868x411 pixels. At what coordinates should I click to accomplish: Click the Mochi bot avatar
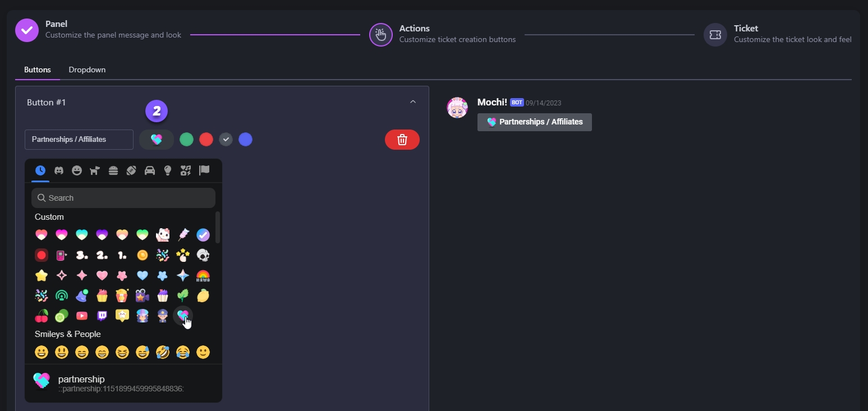click(457, 108)
